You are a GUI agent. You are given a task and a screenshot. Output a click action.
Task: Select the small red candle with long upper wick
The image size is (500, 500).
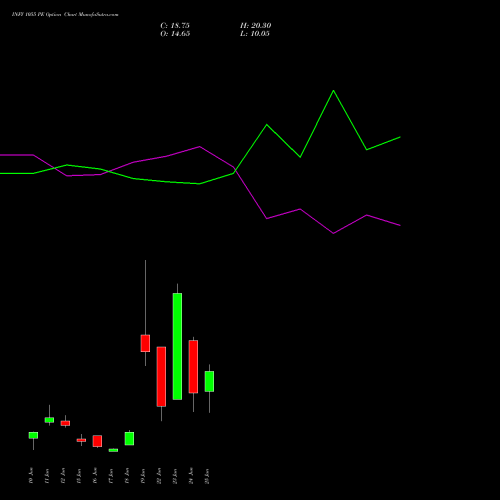(x=145, y=343)
